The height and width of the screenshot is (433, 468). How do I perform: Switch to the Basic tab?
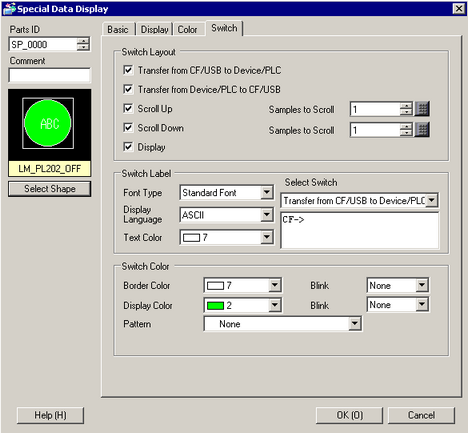[x=118, y=29]
